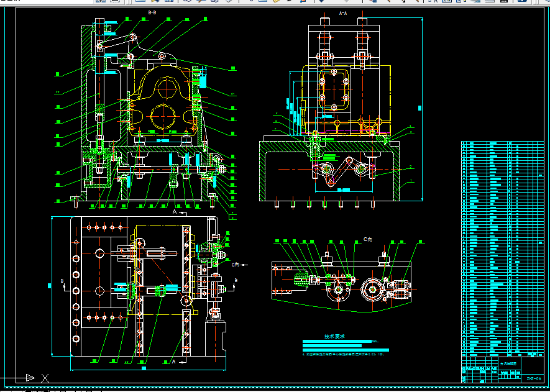Select the ZHZ-06 drawing number in title block
Image resolution: width=550 pixels, height=392 pixels.
coord(533,379)
